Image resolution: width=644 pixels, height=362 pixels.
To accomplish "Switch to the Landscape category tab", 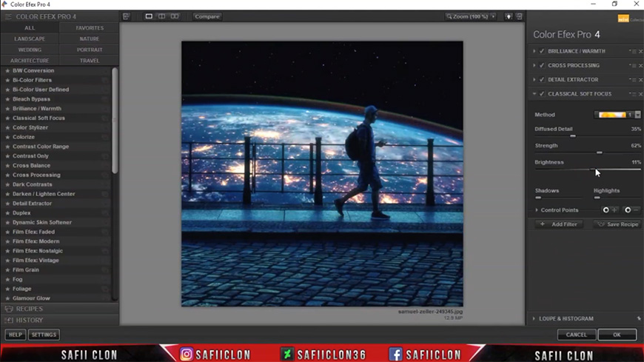I will tap(30, 38).
